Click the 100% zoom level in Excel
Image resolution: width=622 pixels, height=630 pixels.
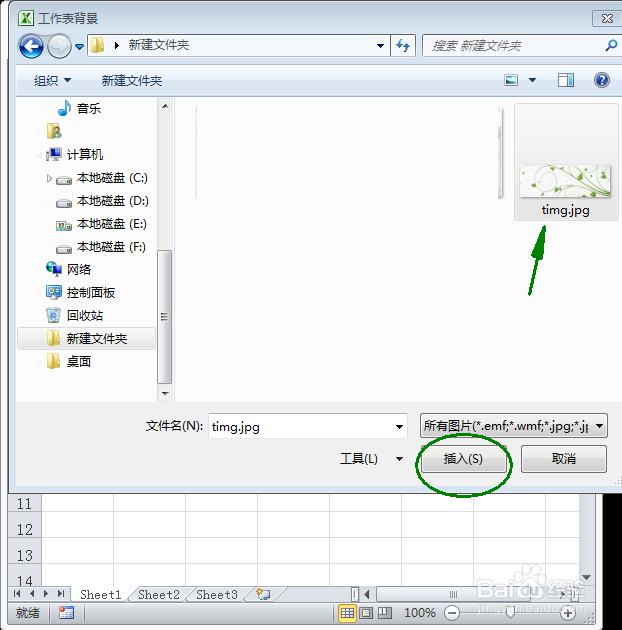click(419, 613)
